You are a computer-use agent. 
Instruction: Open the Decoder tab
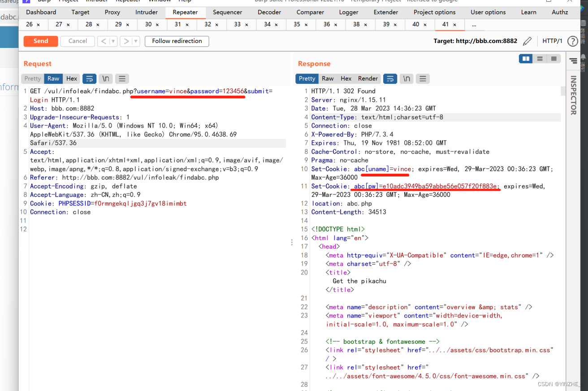pyautogui.click(x=269, y=12)
